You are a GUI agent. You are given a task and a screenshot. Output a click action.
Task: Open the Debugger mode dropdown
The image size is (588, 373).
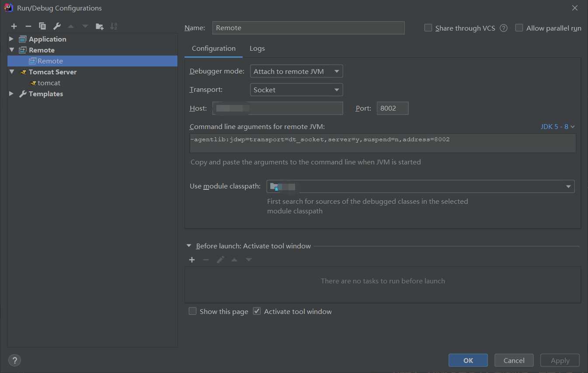coord(296,71)
